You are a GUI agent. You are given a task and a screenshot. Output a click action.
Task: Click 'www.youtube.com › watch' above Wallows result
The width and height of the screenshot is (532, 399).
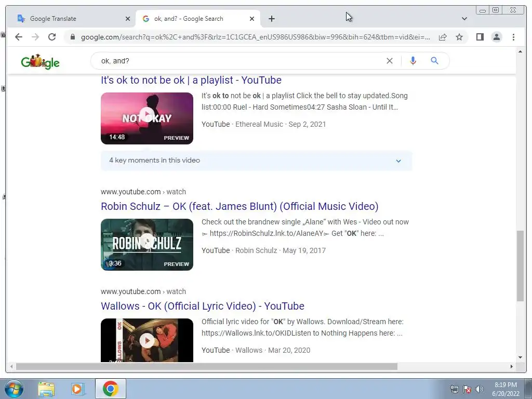(143, 291)
